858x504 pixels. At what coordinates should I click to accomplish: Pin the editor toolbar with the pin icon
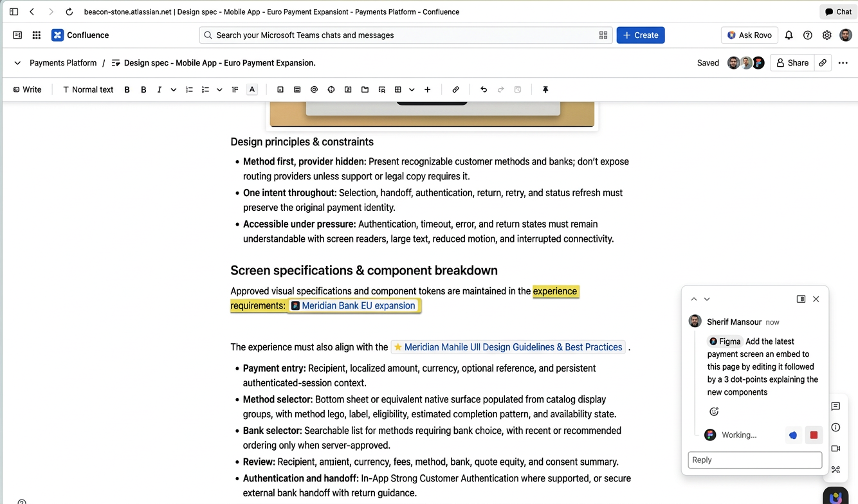coord(545,89)
